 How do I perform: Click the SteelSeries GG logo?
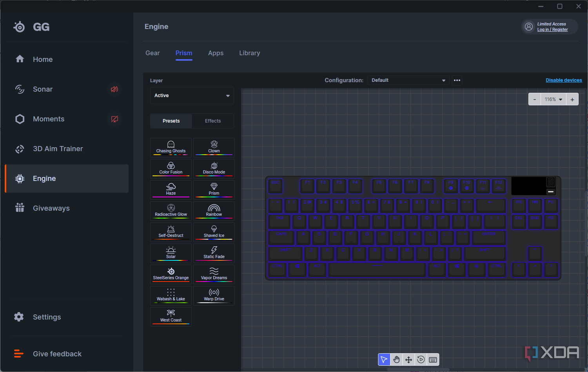pyautogui.click(x=31, y=27)
